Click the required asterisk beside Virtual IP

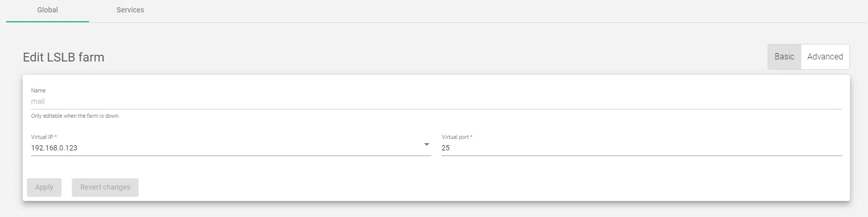coord(56,137)
